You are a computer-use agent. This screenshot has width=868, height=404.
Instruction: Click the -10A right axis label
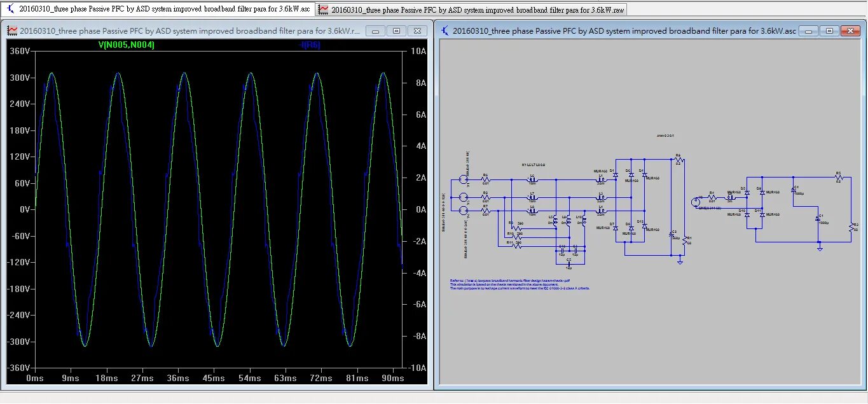tap(417, 368)
